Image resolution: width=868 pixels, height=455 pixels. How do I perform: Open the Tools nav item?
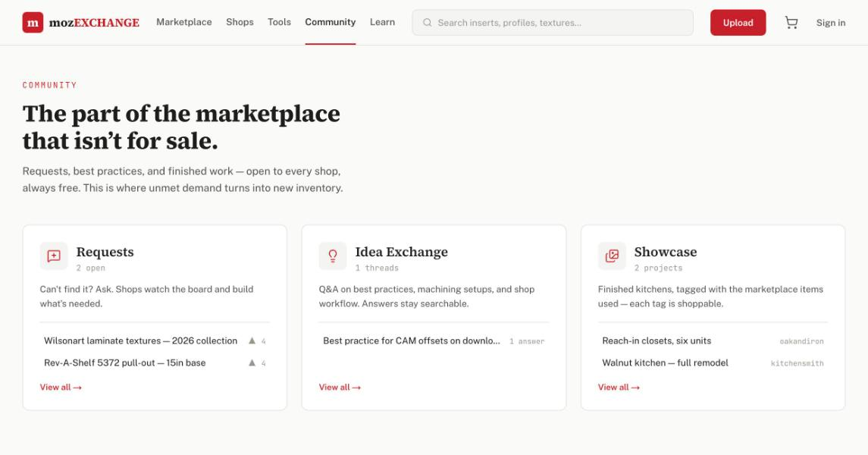pos(279,22)
